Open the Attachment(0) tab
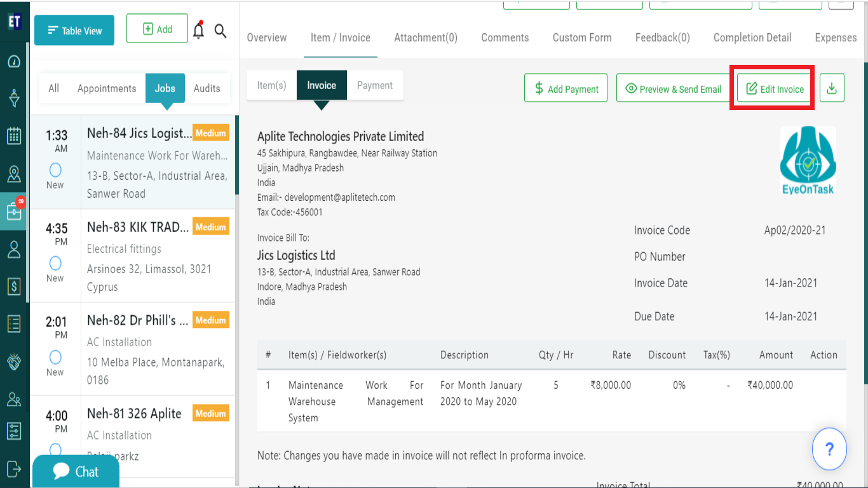The image size is (868, 488). [x=426, y=37]
